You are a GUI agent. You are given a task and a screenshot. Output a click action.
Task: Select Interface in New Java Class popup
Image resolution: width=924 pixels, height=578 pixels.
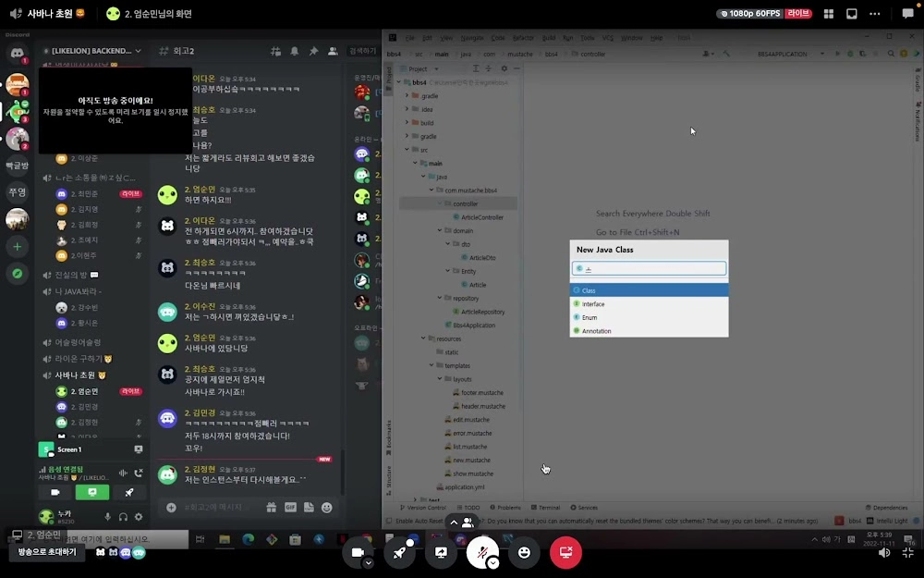click(649, 303)
